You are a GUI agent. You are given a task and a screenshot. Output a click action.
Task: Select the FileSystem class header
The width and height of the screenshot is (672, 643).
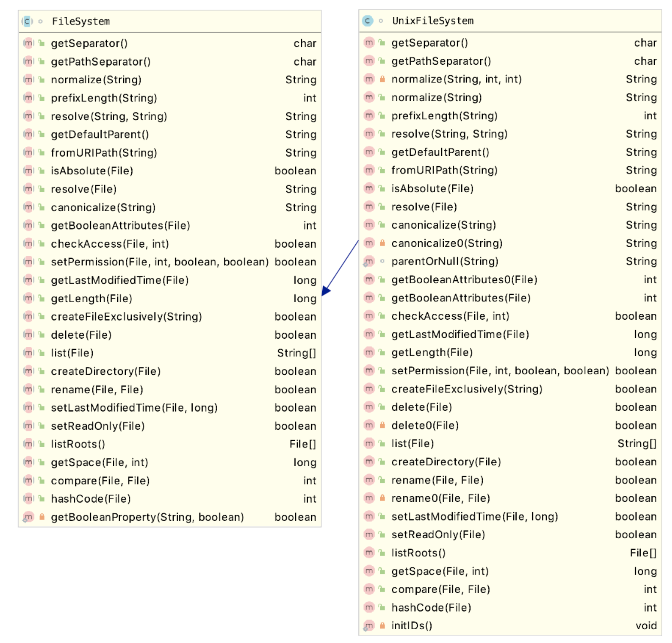pyautogui.click(x=81, y=21)
